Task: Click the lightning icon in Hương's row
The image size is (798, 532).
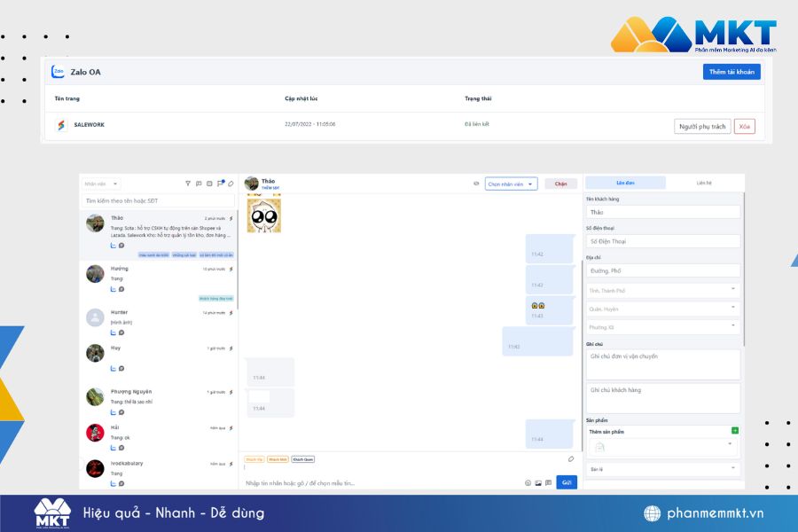Action: click(x=231, y=269)
